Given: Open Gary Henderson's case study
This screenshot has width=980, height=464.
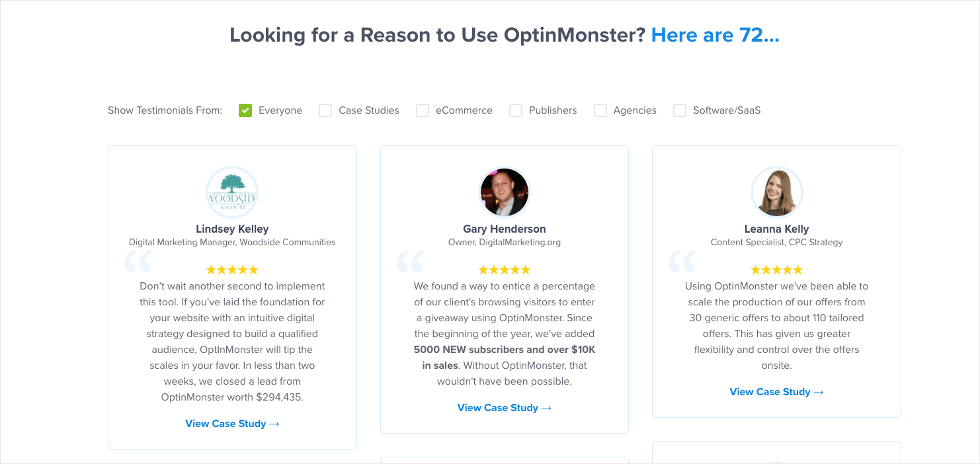Looking at the screenshot, I should [x=505, y=407].
